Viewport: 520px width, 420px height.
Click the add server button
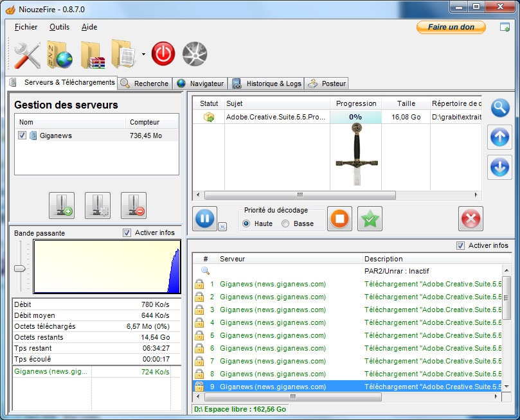click(62, 206)
